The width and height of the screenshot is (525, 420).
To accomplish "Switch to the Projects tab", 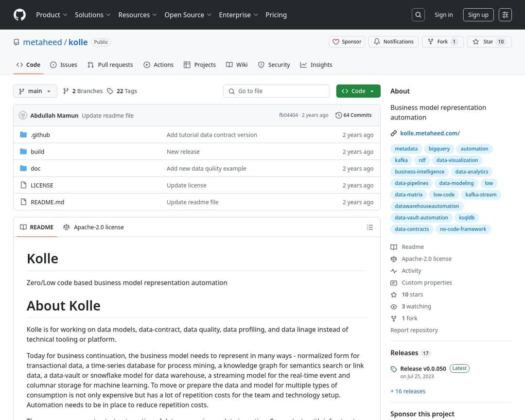I will pos(200,65).
